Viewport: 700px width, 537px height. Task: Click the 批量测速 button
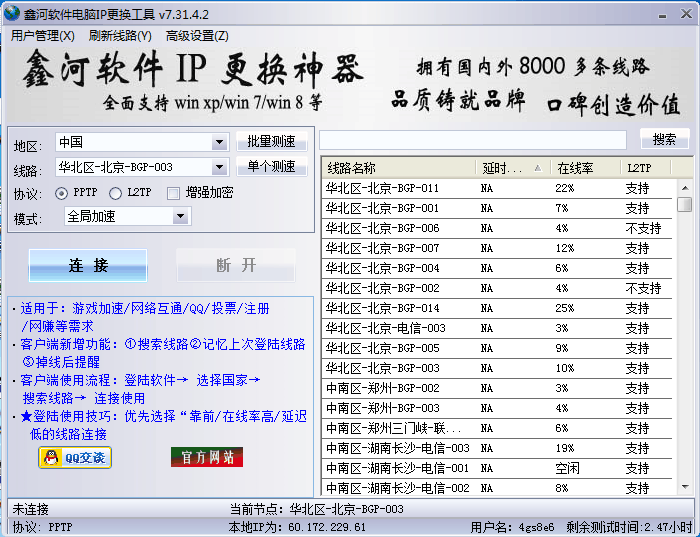pos(271,142)
